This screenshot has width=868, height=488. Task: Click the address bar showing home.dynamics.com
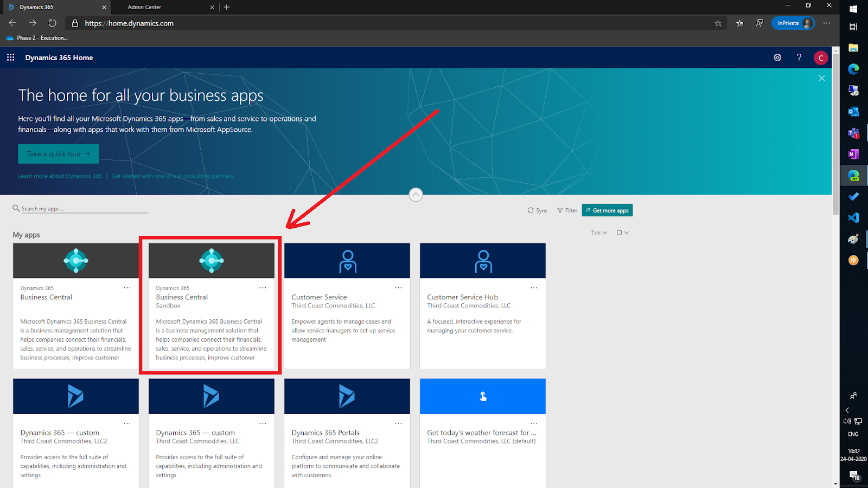[x=396, y=23]
